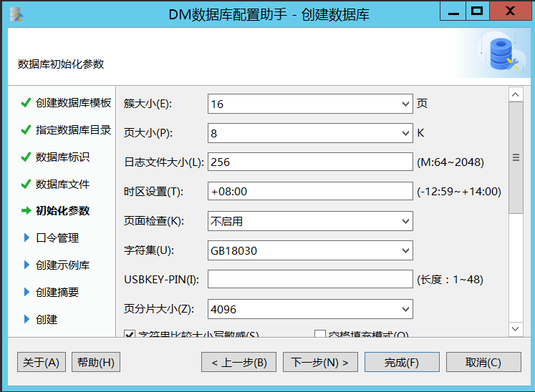Click the 数据库初始化参数 heading text

(61, 64)
